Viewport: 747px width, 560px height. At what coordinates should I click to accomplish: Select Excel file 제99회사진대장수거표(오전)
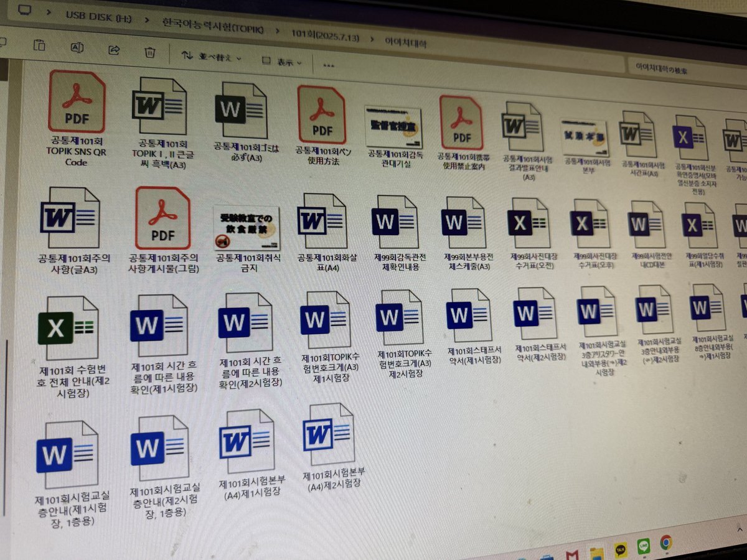click(x=532, y=234)
